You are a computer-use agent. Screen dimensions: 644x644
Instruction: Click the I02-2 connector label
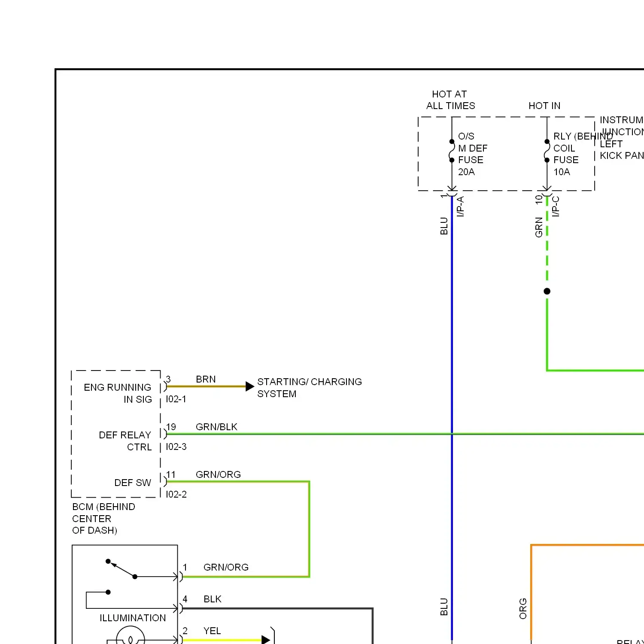coord(176,495)
